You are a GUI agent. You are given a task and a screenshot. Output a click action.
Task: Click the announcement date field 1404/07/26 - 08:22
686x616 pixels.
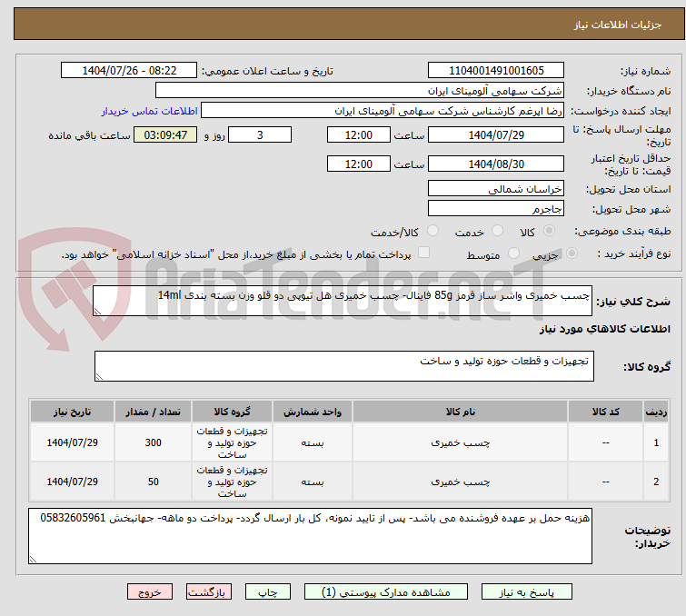129,71
